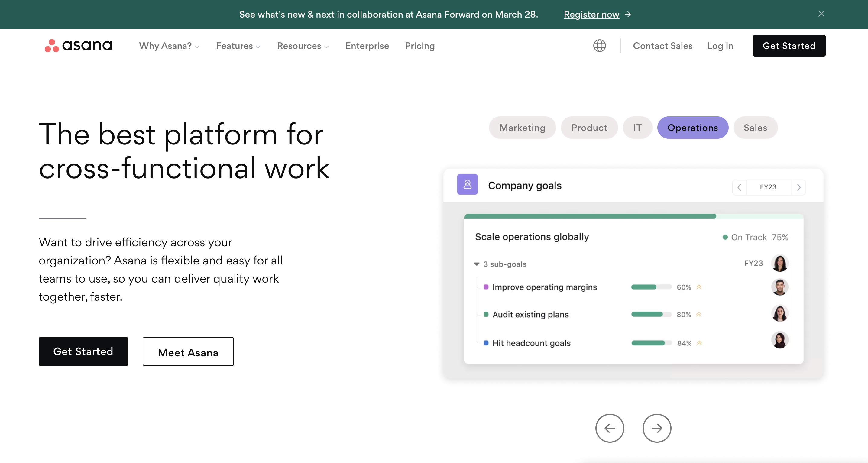The width and height of the screenshot is (868, 463).
Task: Click the Company goals heading
Action: 524,185
